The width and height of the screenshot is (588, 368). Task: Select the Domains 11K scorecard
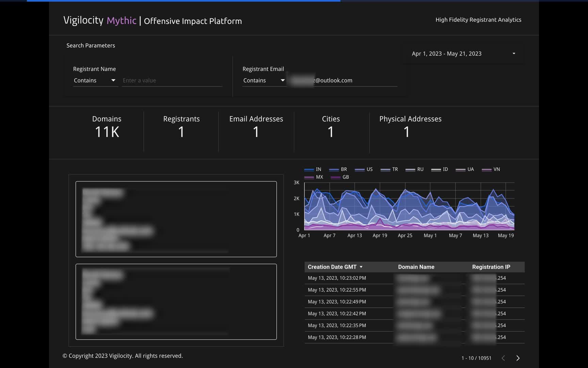[x=107, y=127]
